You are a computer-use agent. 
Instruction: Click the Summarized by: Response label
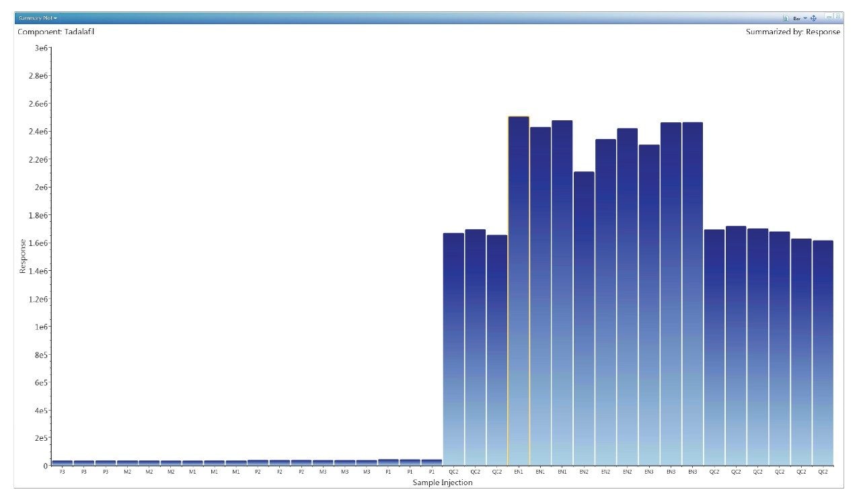coord(792,32)
